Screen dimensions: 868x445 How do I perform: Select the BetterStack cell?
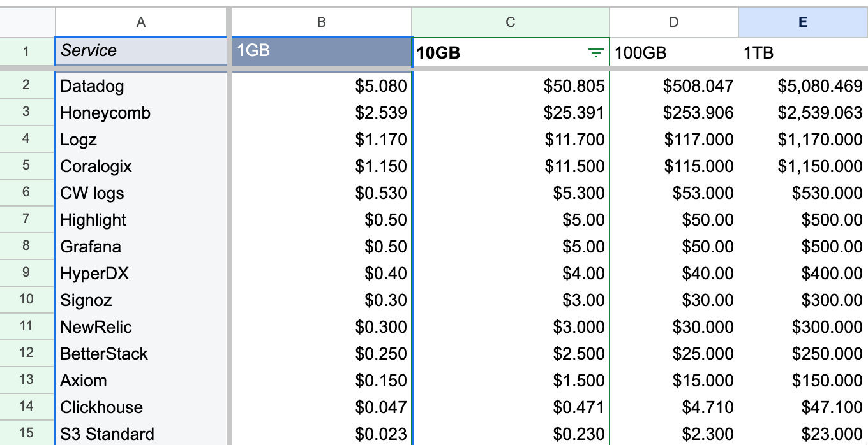141,353
